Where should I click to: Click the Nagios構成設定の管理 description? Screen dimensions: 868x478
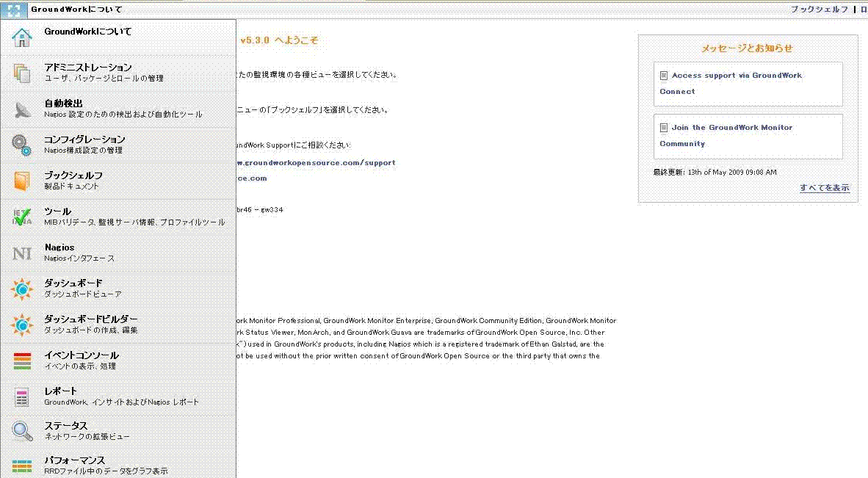click(84, 151)
